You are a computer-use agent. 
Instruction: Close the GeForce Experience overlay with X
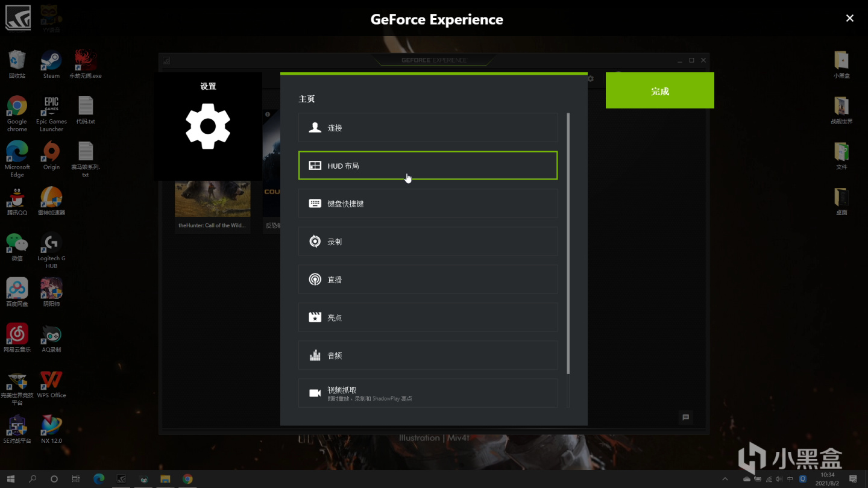tap(850, 19)
